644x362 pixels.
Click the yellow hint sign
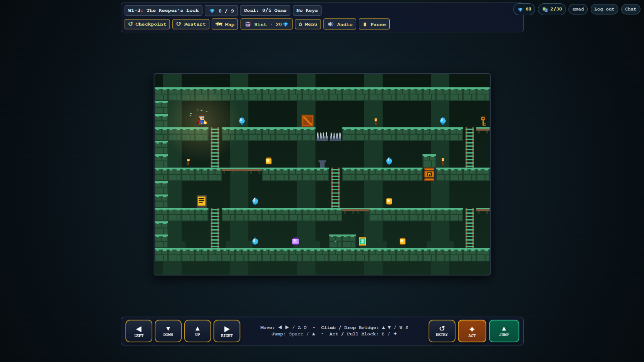pyautogui.click(x=202, y=201)
